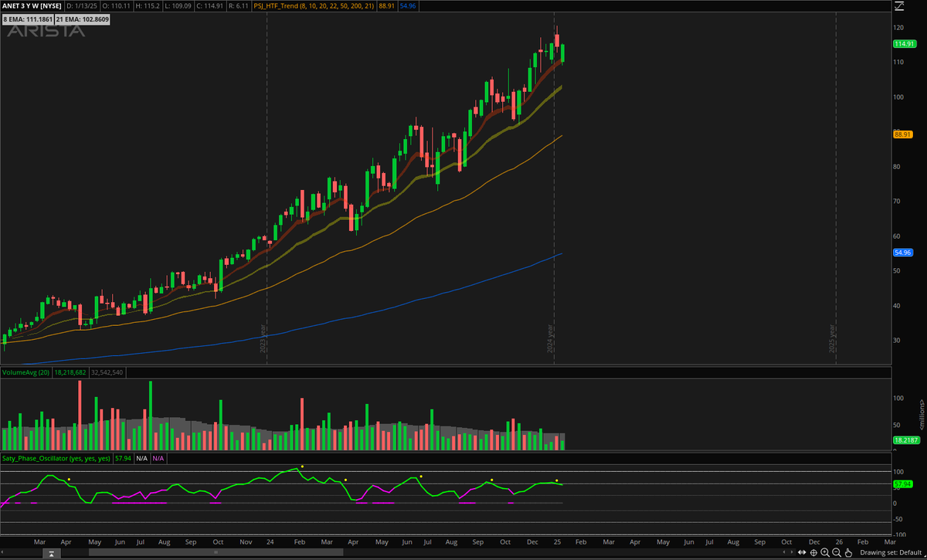
Task: Click the blue 54.96 price axis bubble
Action: [903, 253]
